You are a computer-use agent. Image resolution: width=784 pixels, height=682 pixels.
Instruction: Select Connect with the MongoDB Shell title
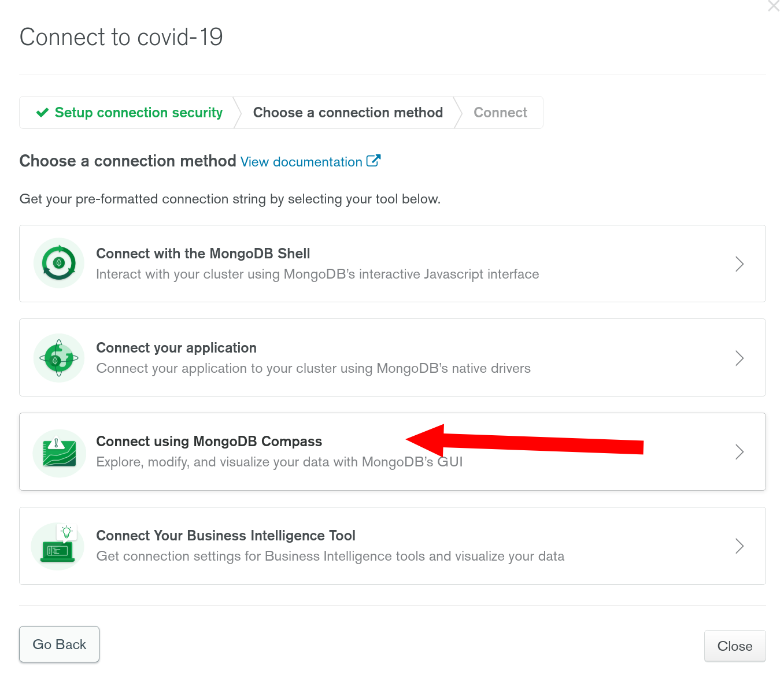(203, 254)
